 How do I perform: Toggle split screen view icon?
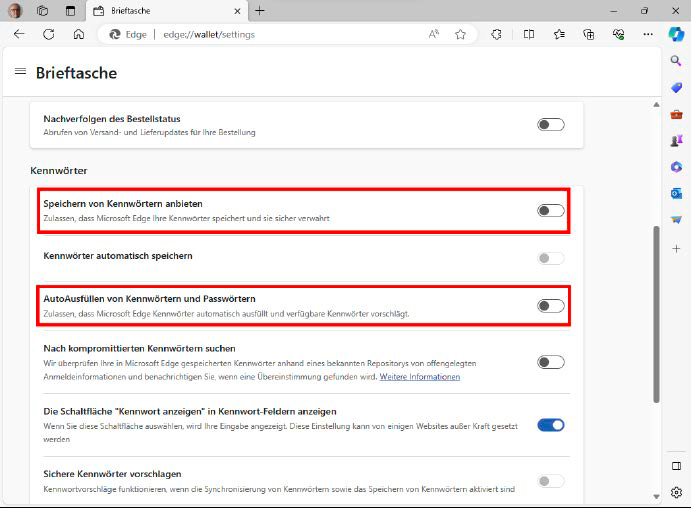point(529,34)
